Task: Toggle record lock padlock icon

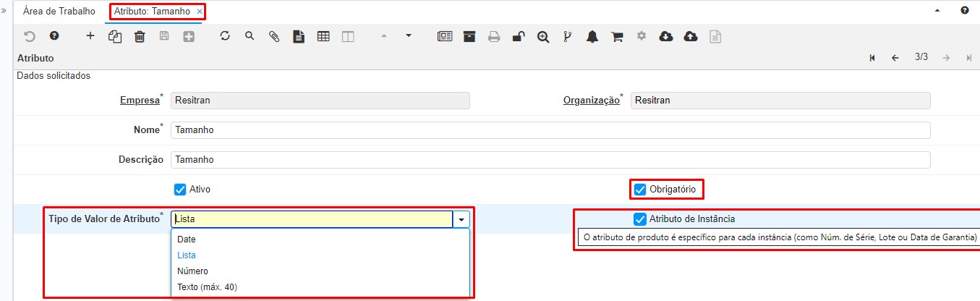Action: pos(519,36)
